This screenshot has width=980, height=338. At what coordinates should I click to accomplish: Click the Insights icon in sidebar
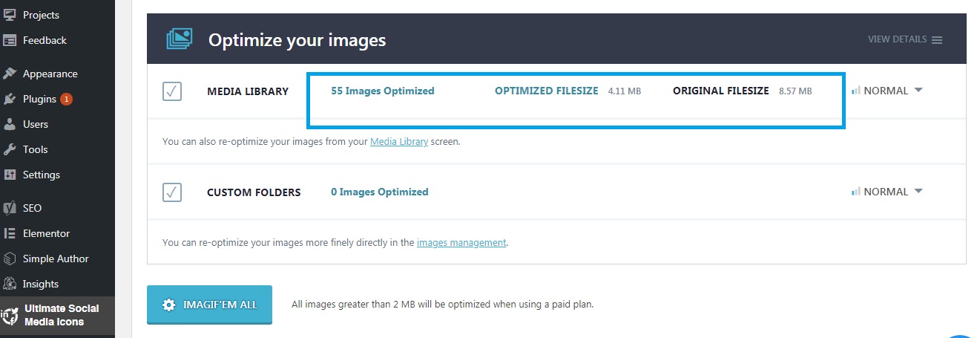coord(10,284)
